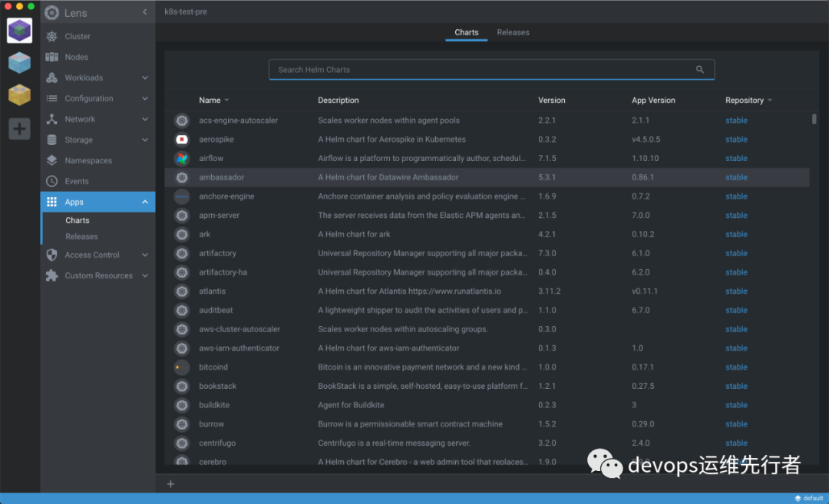Open the yellow cube cluster
Viewport: 829px width, 504px height.
(20, 95)
